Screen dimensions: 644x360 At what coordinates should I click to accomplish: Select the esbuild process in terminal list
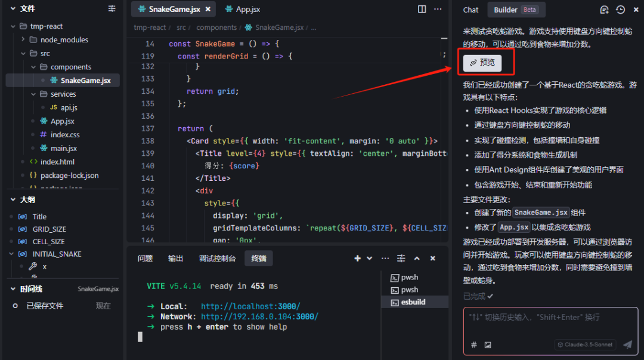coord(409,301)
